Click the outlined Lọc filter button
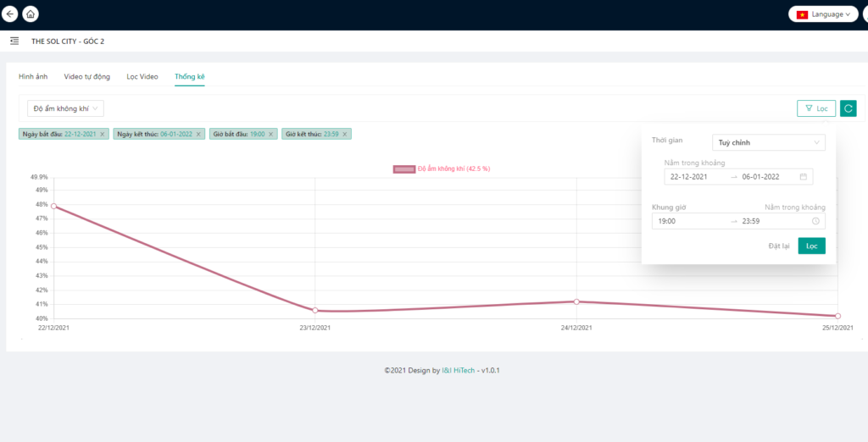 816,108
